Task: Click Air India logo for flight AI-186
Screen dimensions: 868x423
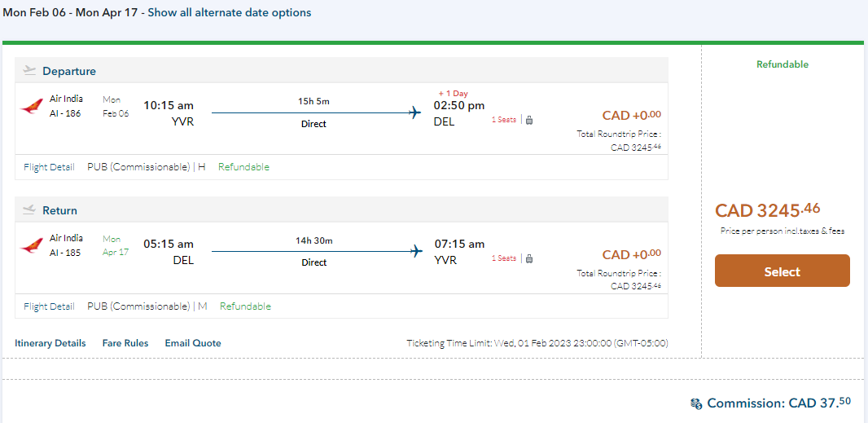Action: click(32, 106)
